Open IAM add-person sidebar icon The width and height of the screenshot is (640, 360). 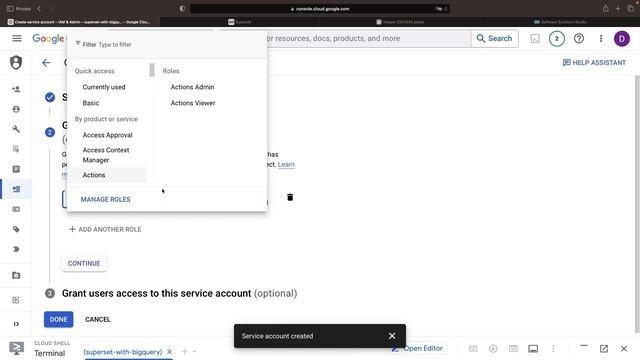pos(16,89)
